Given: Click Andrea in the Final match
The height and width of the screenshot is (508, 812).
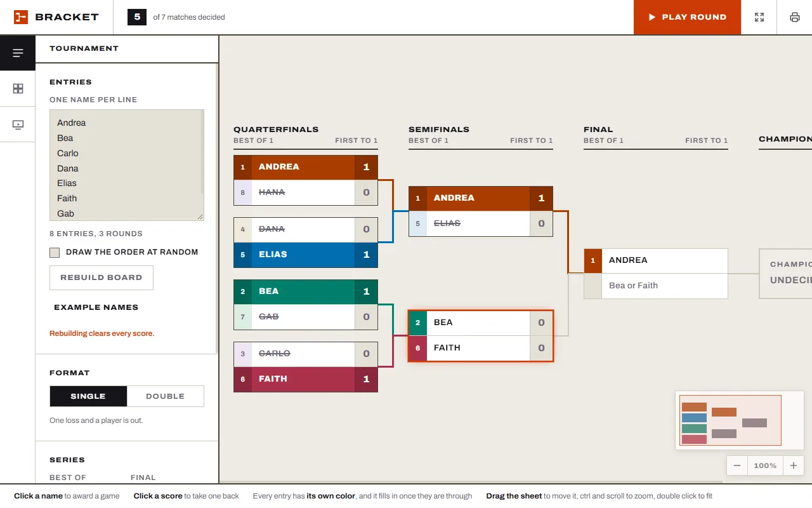Looking at the screenshot, I should (665, 260).
